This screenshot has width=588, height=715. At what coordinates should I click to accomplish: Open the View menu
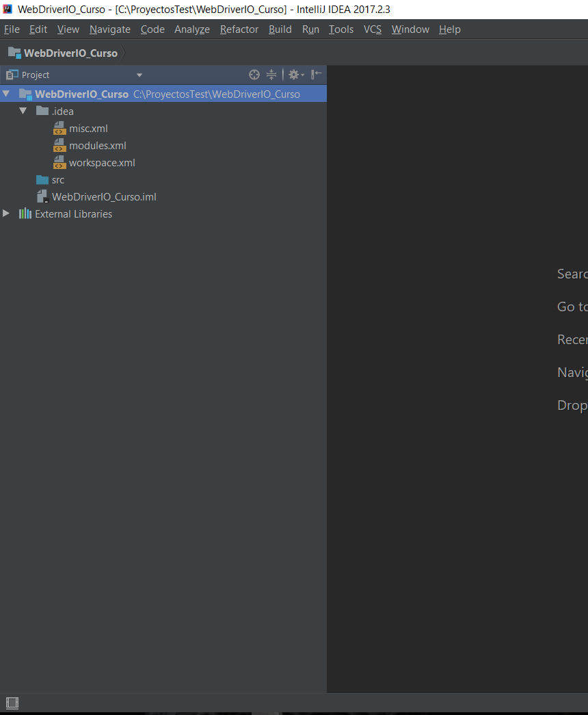(x=68, y=29)
